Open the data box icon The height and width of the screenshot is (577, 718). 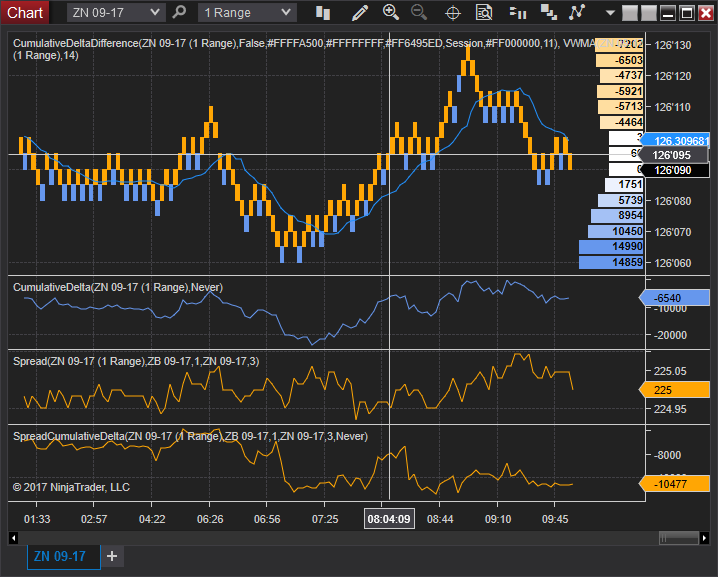point(484,12)
